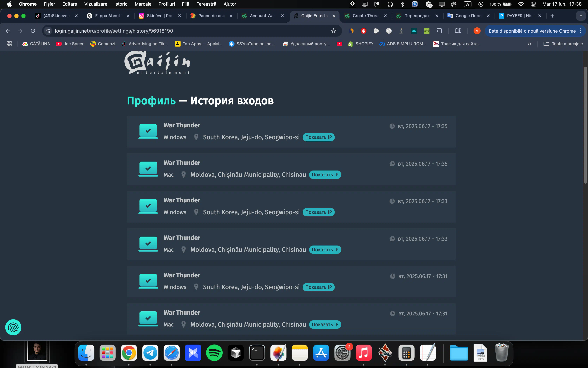Open JPEG file in the dock
This screenshot has width=588, height=368.
480,353
